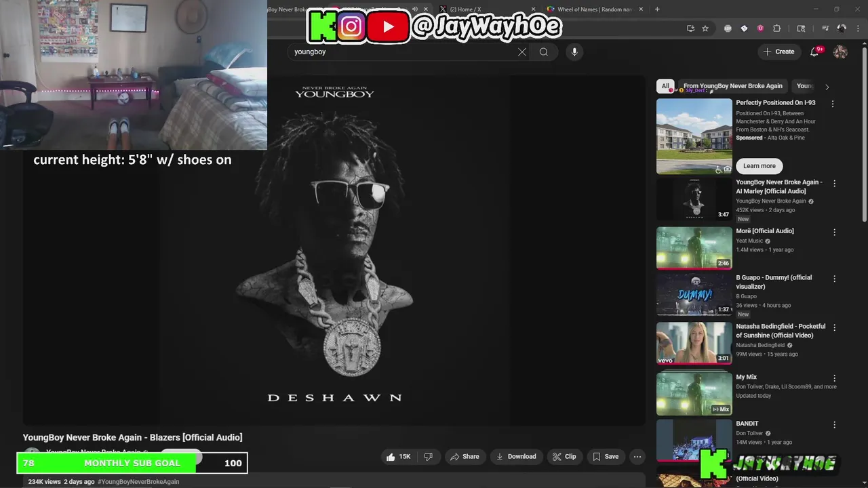Open the Perfectly Positioned On I-93 ad thumbnail

click(694, 136)
